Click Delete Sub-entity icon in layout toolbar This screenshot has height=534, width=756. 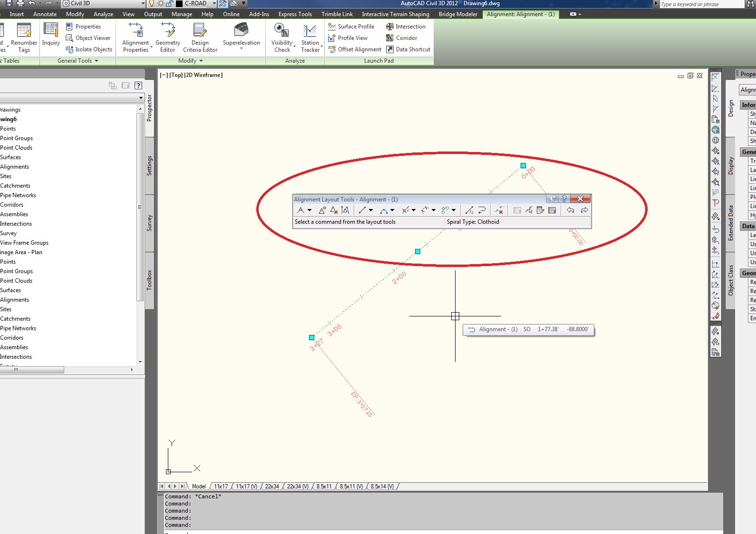click(499, 210)
